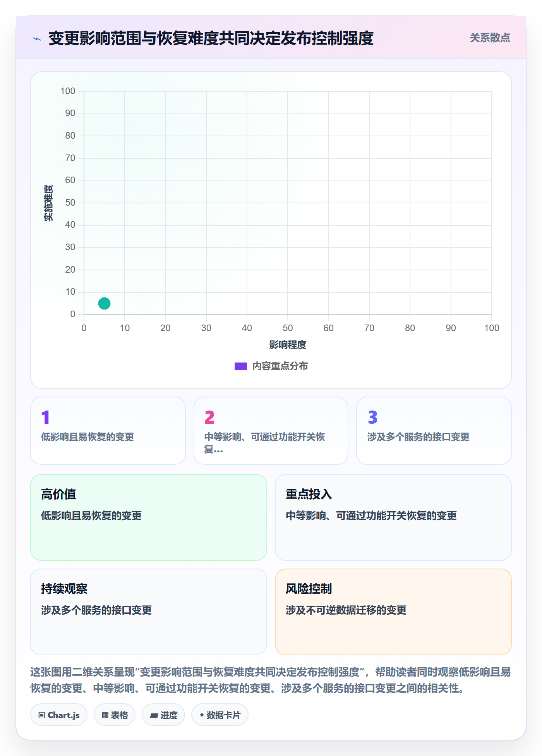Click the y-axis title 实施难度

pos(48,203)
